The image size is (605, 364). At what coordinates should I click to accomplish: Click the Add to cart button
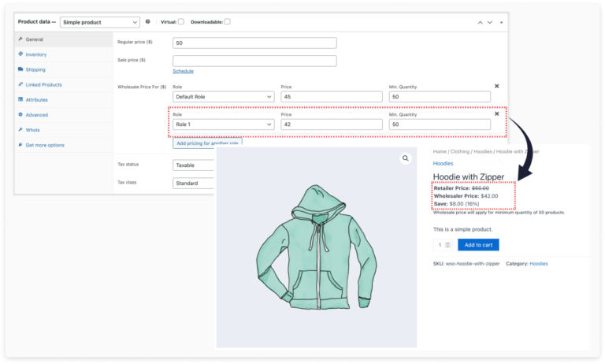pyautogui.click(x=478, y=245)
